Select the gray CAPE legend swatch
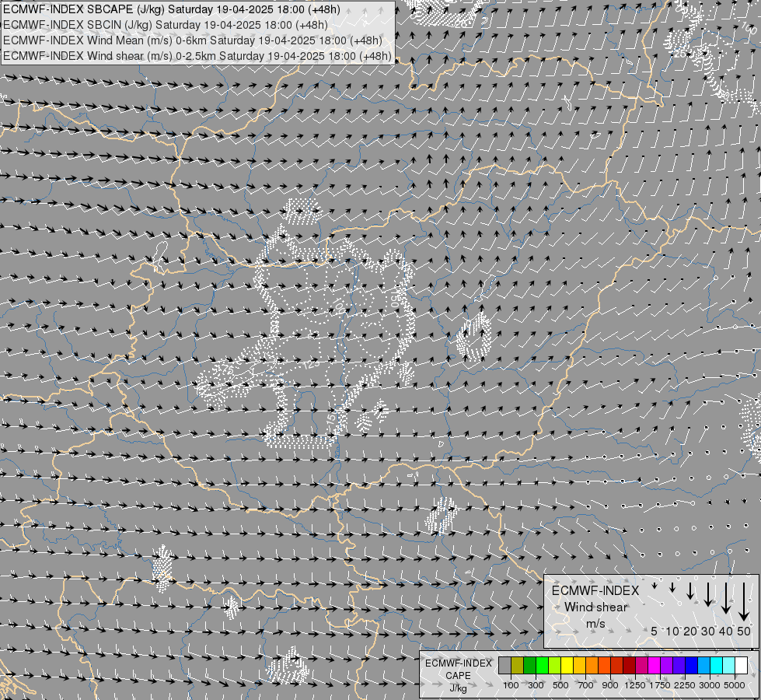Screen dimensions: 761x700 point(504,666)
